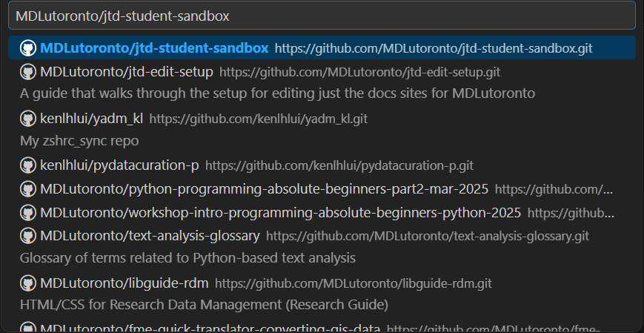Click GitHub icon beside workshop-intro-programming-absolute-beginners-python-2025

[x=28, y=213]
